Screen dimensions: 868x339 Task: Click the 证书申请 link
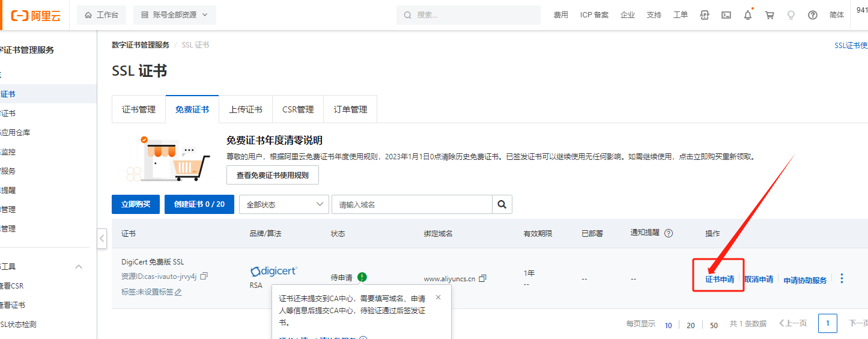pos(720,279)
